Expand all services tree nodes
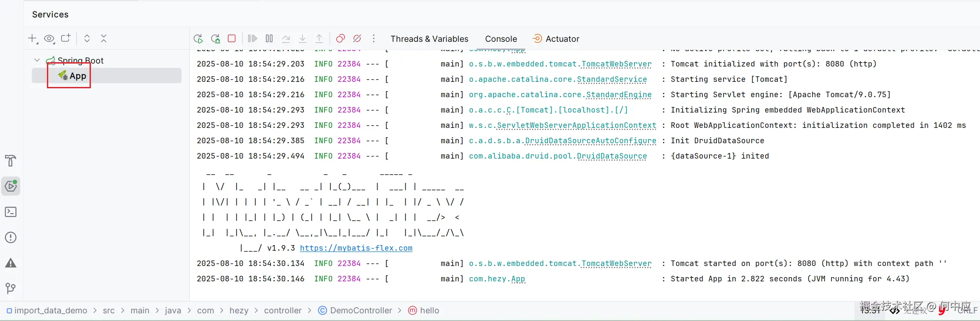The image size is (980, 321). pyautogui.click(x=87, y=38)
